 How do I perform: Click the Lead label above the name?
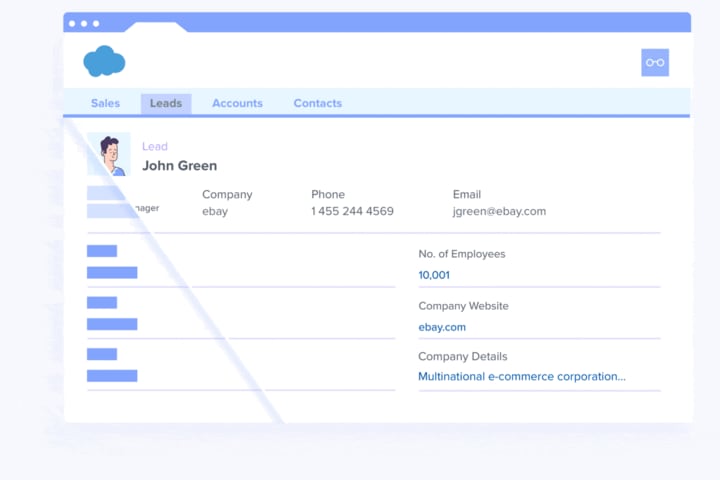click(x=155, y=147)
